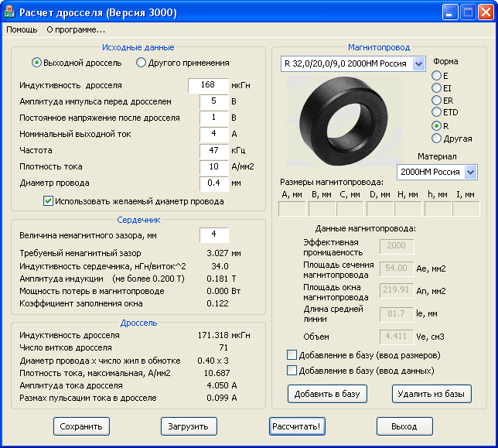Click the ring core image
Image resolution: width=498 pixels, height=448 pixels.
pos(344,121)
